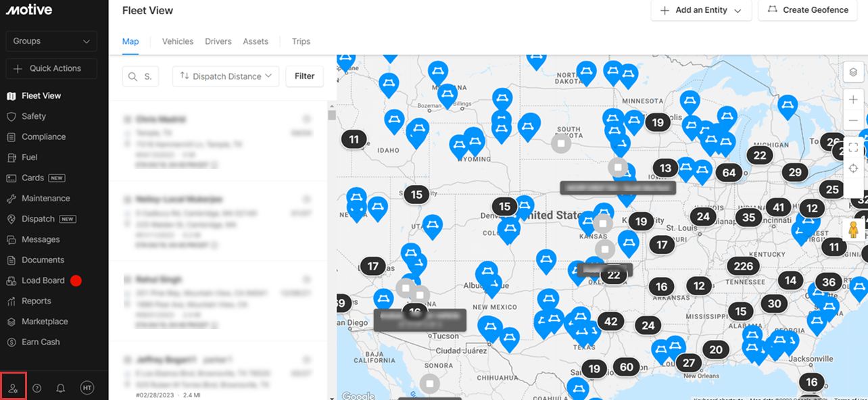The height and width of the screenshot is (400, 868).
Task: Open the notifications bell
Action: pyautogui.click(x=61, y=388)
